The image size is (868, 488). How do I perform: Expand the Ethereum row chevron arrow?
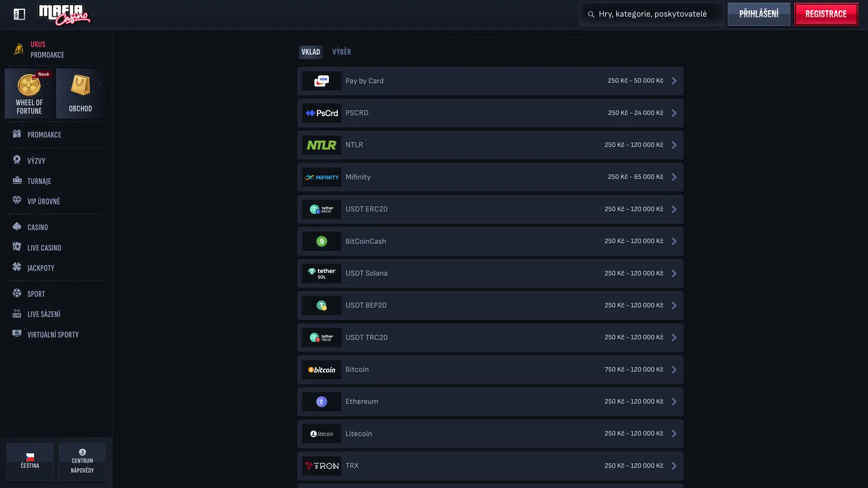tap(674, 402)
